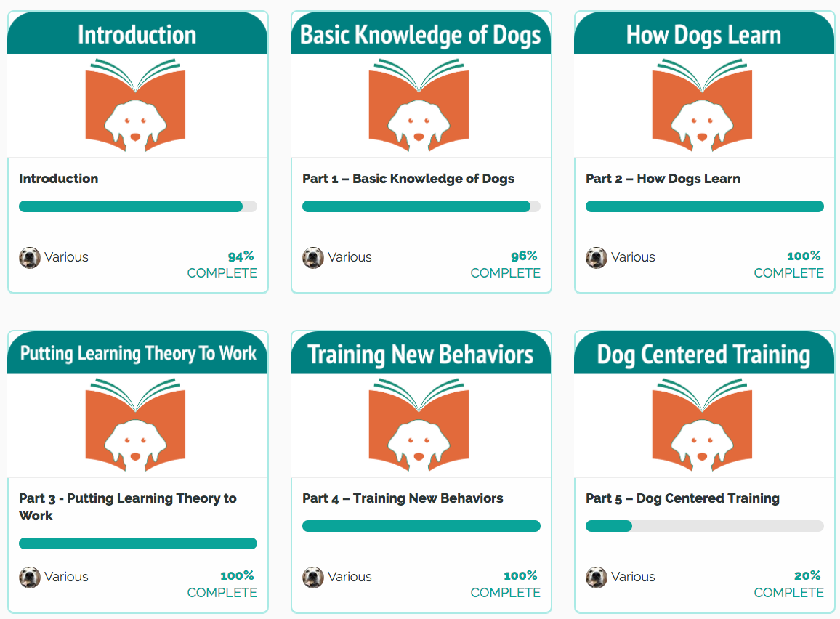This screenshot has width=840, height=619.
Task: Click the Introduction progress bar at 94%
Action: pyautogui.click(x=137, y=206)
